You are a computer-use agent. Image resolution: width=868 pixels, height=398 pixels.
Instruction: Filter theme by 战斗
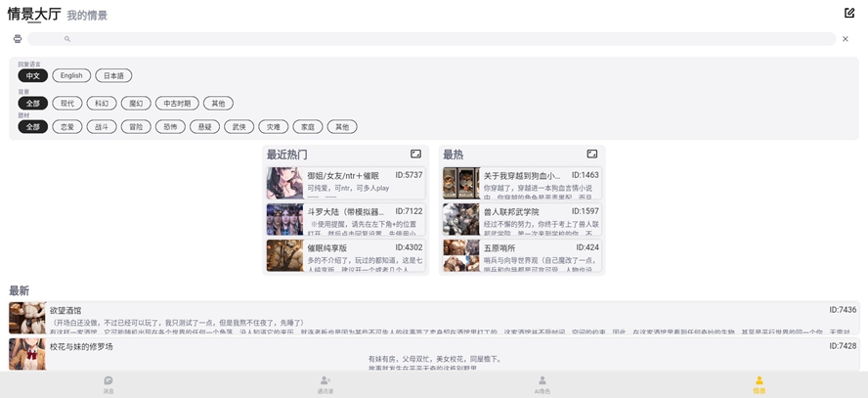coord(102,127)
